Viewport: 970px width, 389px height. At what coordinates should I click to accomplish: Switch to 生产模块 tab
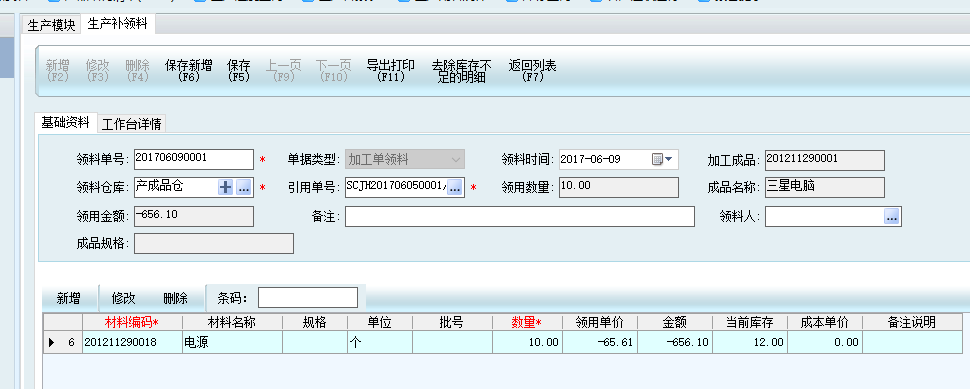pyautogui.click(x=51, y=25)
